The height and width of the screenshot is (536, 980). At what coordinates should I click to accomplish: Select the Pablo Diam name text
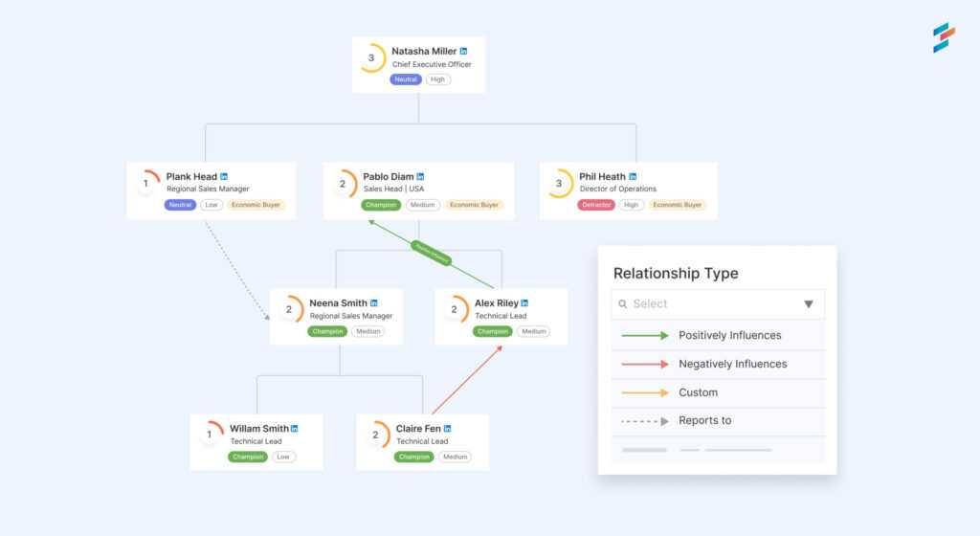pyautogui.click(x=389, y=177)
